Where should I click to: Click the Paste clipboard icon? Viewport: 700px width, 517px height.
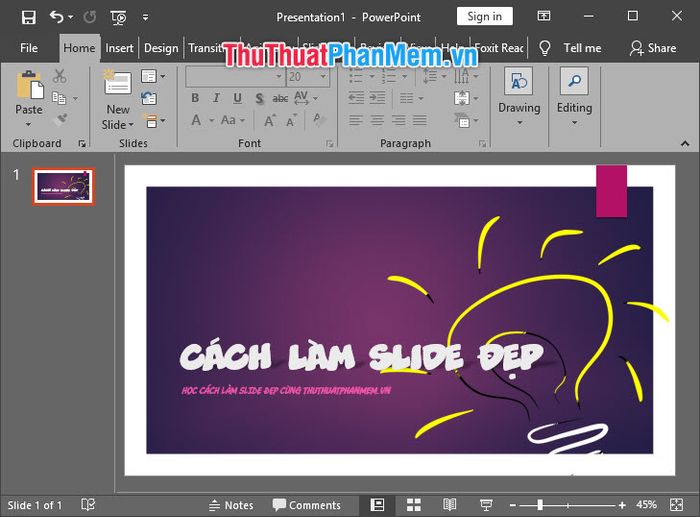pos(29,85)
